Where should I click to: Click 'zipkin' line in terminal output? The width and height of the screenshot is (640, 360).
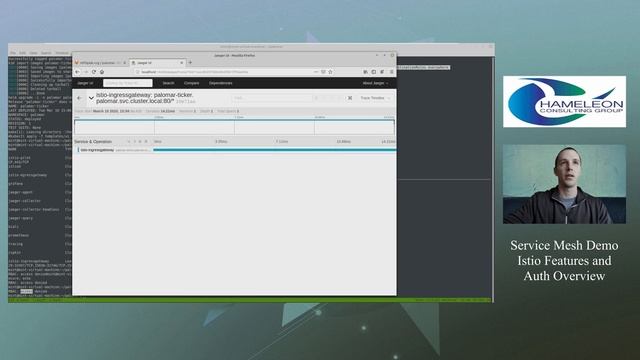pyautogui.click(x=15, y=252)
